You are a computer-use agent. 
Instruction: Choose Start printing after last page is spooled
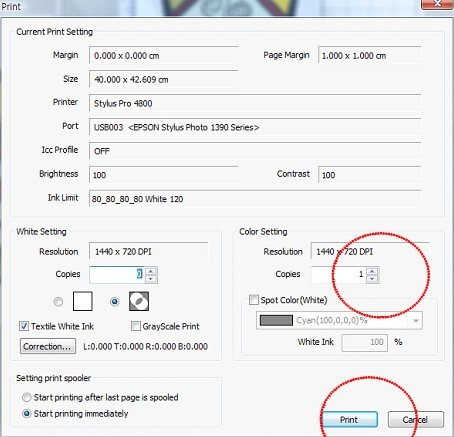point(26,397)
